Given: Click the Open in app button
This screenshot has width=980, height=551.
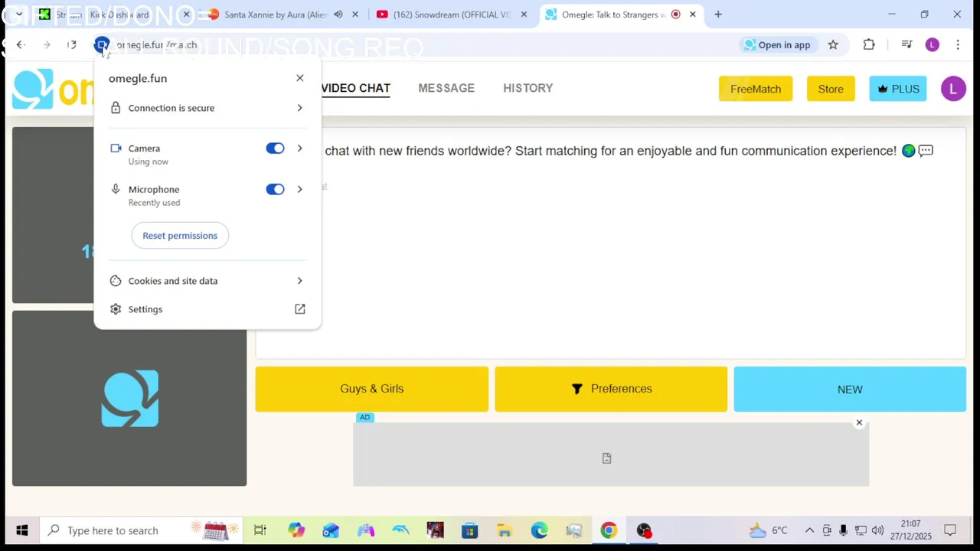Looking at the screenshot, I should tap(777, 45).
